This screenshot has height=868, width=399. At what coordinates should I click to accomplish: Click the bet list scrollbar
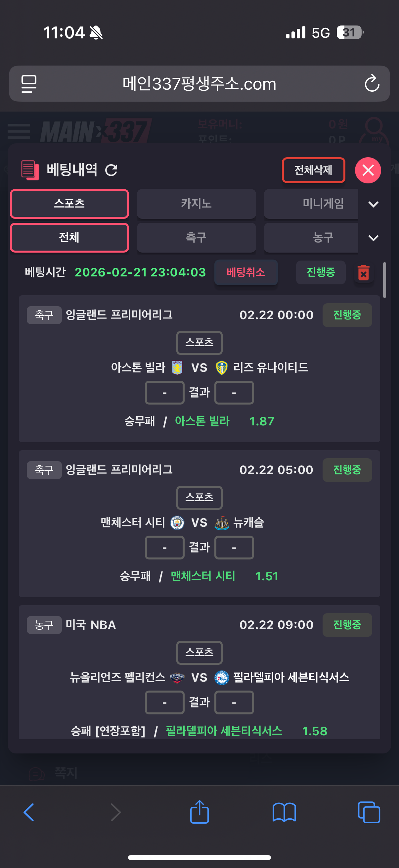point(384,280)
